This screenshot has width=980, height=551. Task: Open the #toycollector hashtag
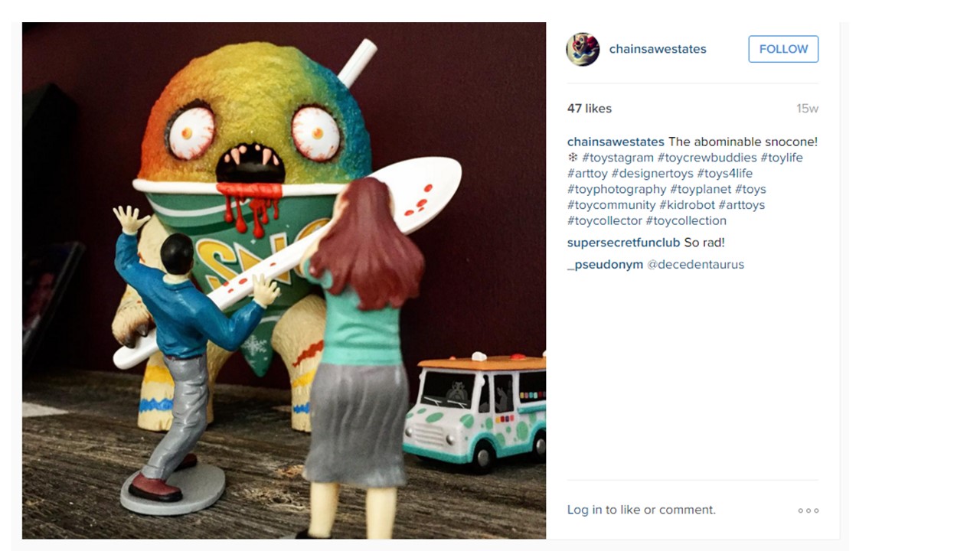[x=605, y=220]
